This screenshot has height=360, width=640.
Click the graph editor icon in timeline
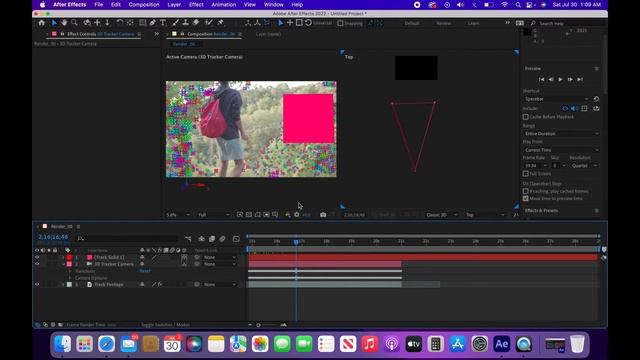236,239
